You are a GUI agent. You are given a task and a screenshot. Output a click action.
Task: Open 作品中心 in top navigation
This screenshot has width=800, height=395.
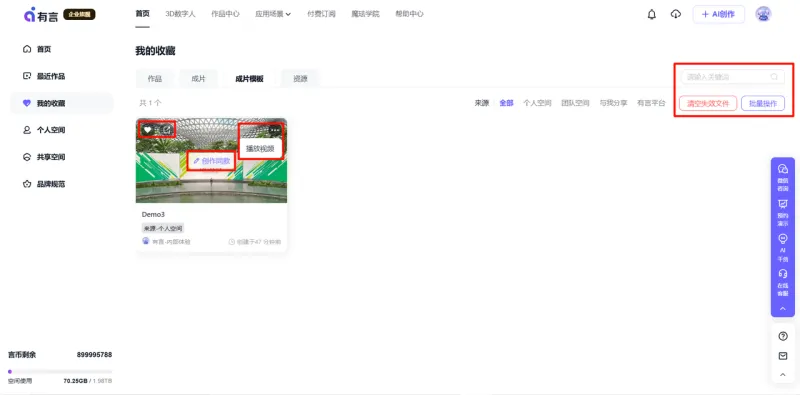pos(225,14)
